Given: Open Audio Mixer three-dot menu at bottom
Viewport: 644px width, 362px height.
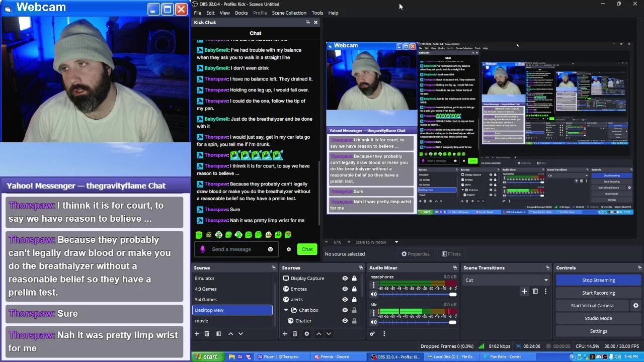Looking at the screenshot, I should [x=384, y=334].
